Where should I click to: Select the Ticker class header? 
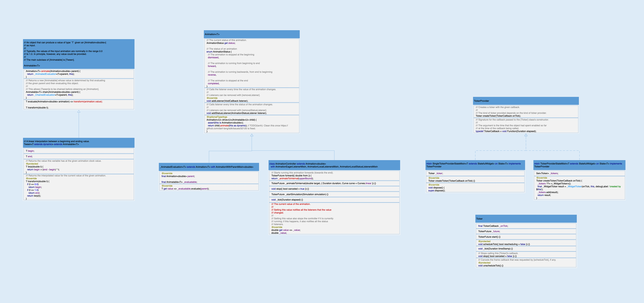526,219
